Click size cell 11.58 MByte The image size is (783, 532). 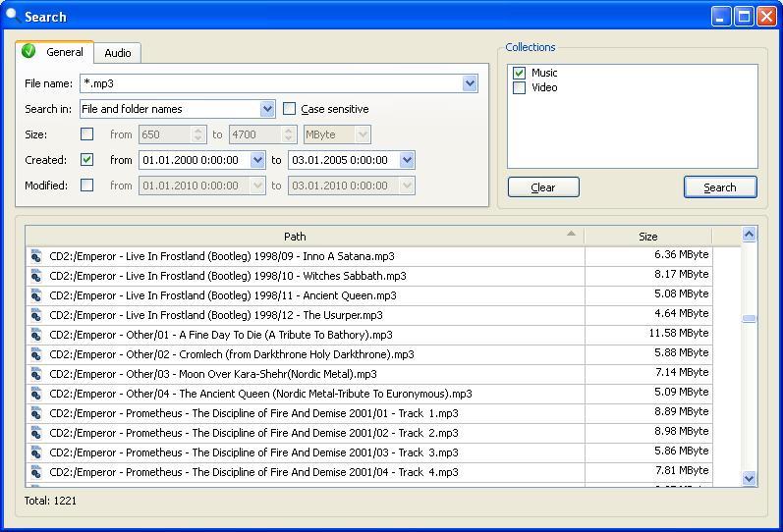(x=648, y=334)
